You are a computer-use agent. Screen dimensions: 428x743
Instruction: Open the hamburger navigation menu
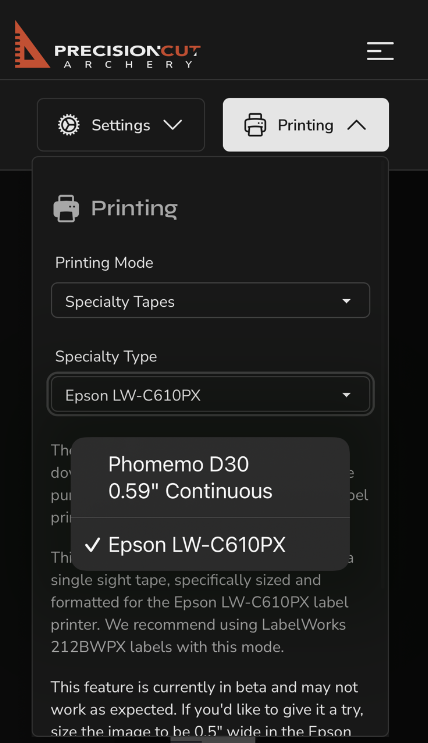(x=380, y=51)
